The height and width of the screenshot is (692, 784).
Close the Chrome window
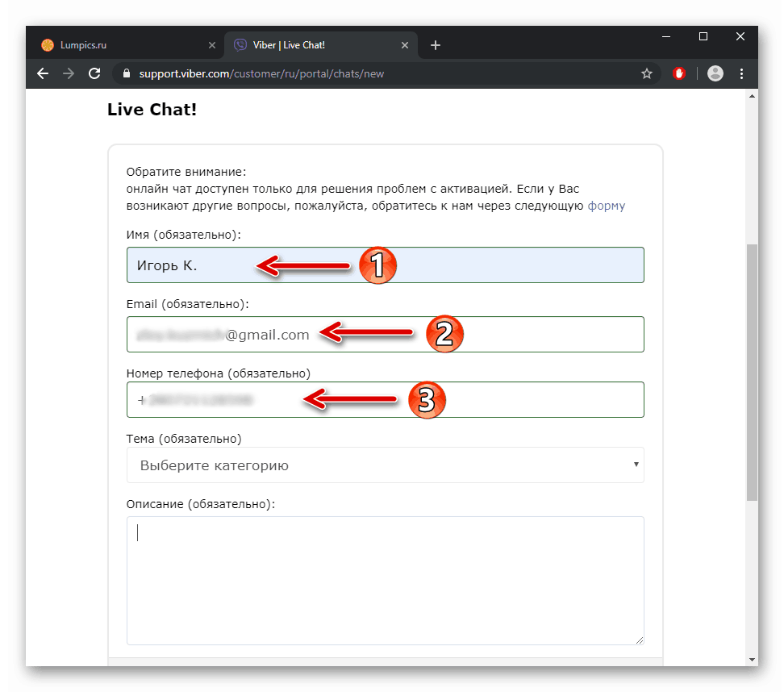point(740,36)
